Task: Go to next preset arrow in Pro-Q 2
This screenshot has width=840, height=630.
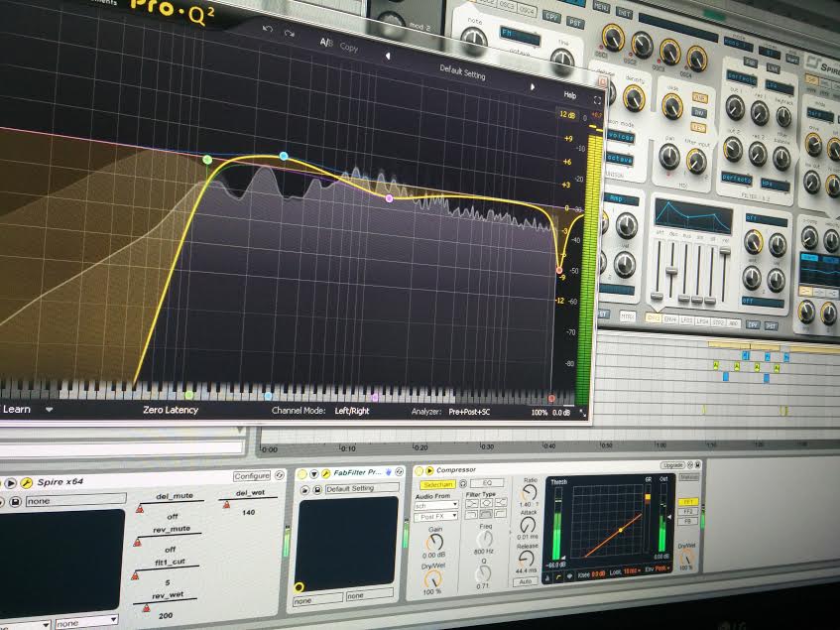Action: pyautogui.click(x=532, y=86)
